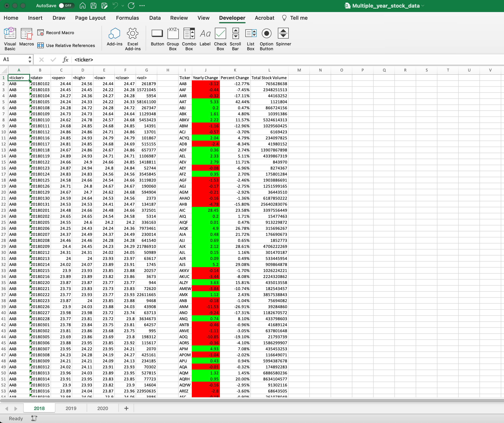The image size is (504, 423).
Task: Open Excel Add-ins
Action: 133,38
